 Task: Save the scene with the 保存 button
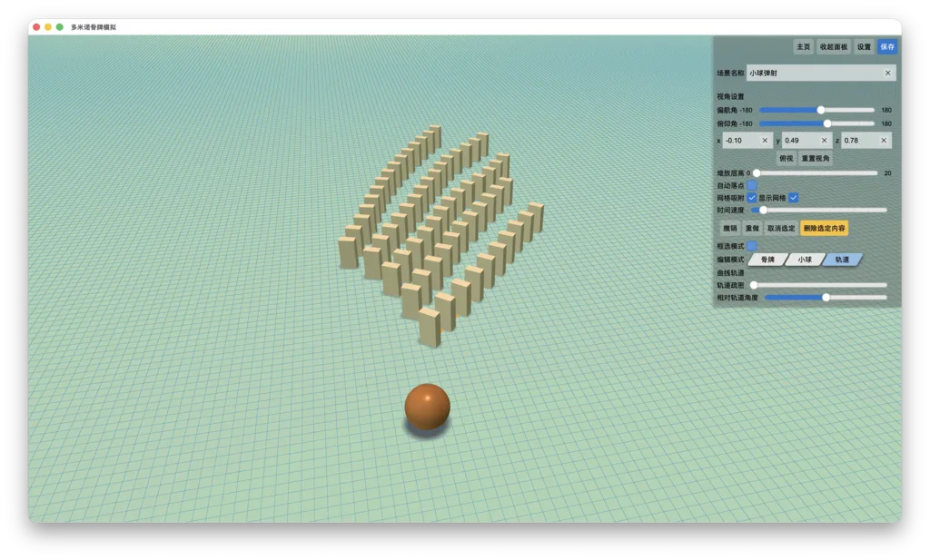tap(886, 47)
